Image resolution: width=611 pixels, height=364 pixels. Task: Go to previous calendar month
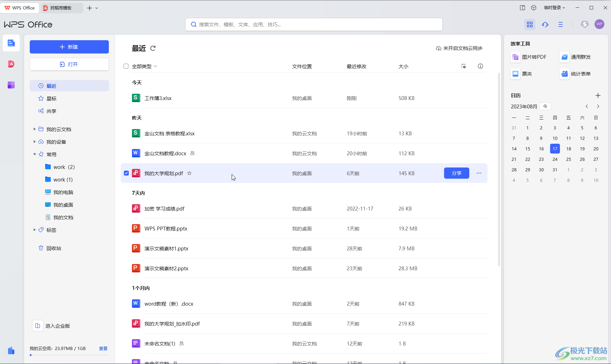[x=587, y=106]
